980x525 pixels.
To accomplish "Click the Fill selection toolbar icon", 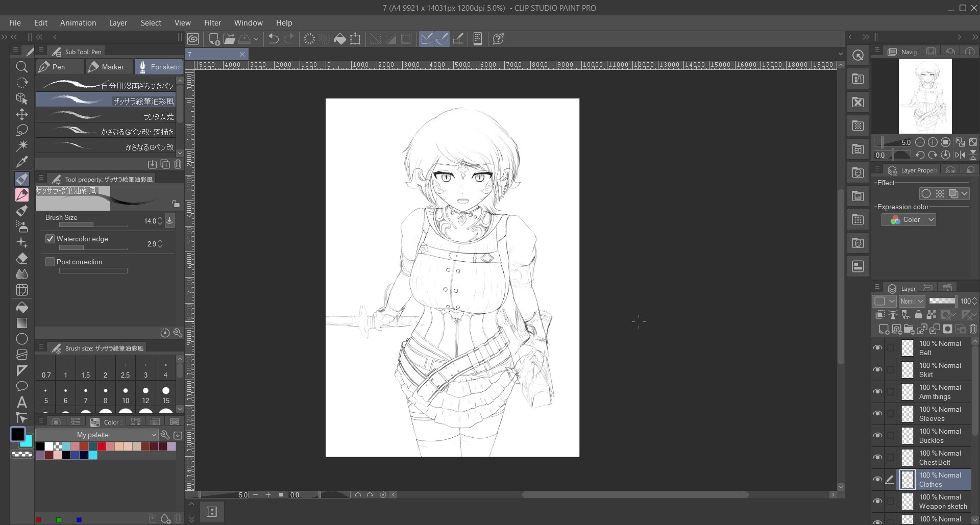I will tap(340, 39).
